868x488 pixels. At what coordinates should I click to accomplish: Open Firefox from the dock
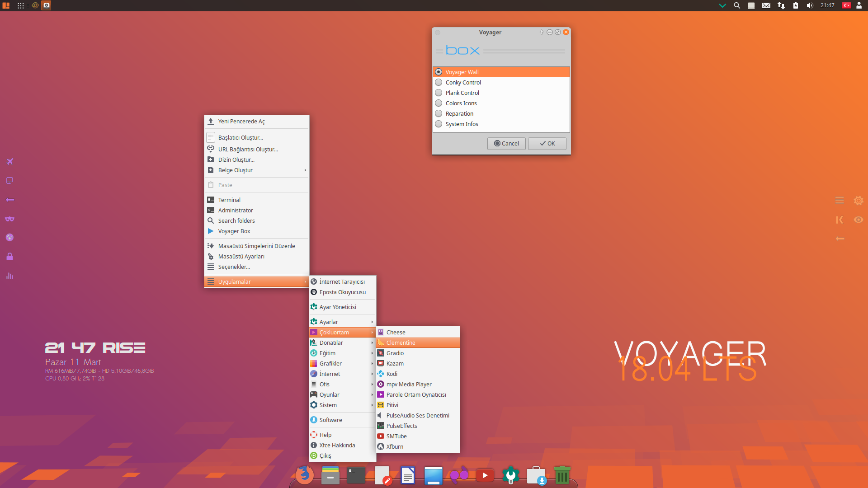(305, 475)
